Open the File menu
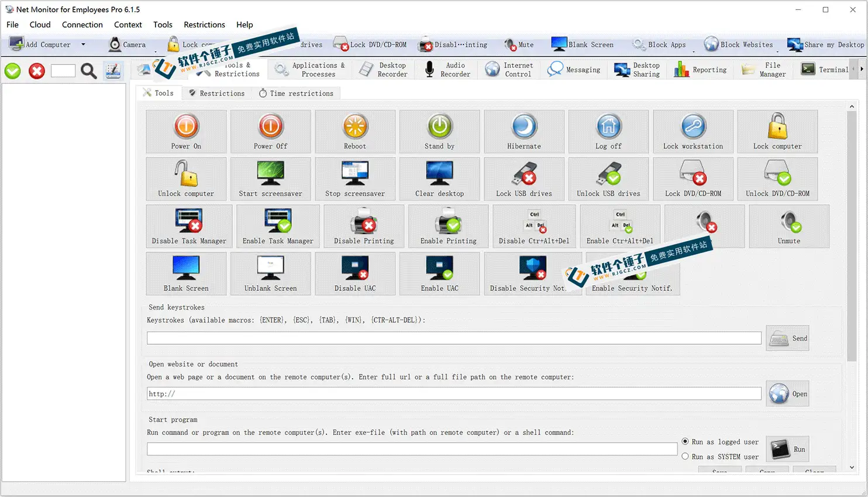This screenshot has height=497, width=868. (x=12, y=25)
